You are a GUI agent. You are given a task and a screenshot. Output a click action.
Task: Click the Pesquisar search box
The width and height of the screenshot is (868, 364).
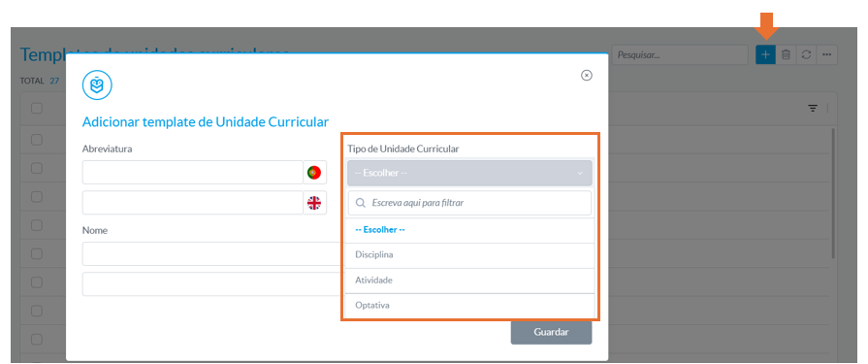click(x=680, y=55)
